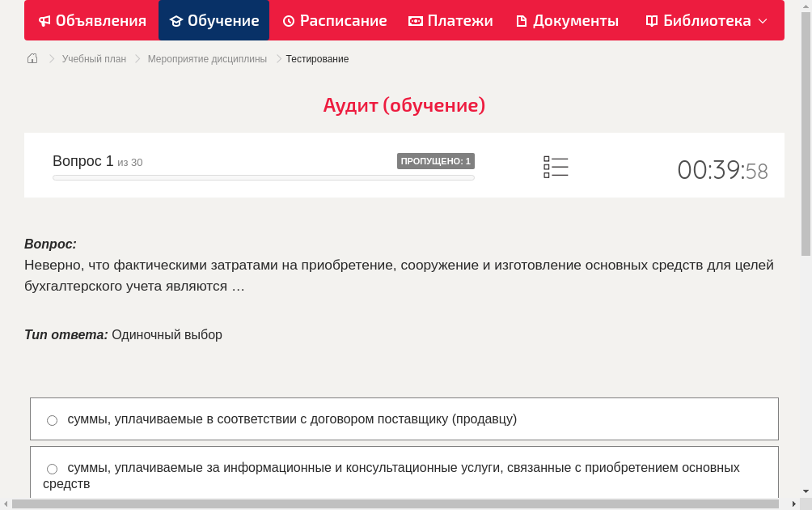Click the document icon on Документы
The image size is (812, 510).
(x=522, y=20)
